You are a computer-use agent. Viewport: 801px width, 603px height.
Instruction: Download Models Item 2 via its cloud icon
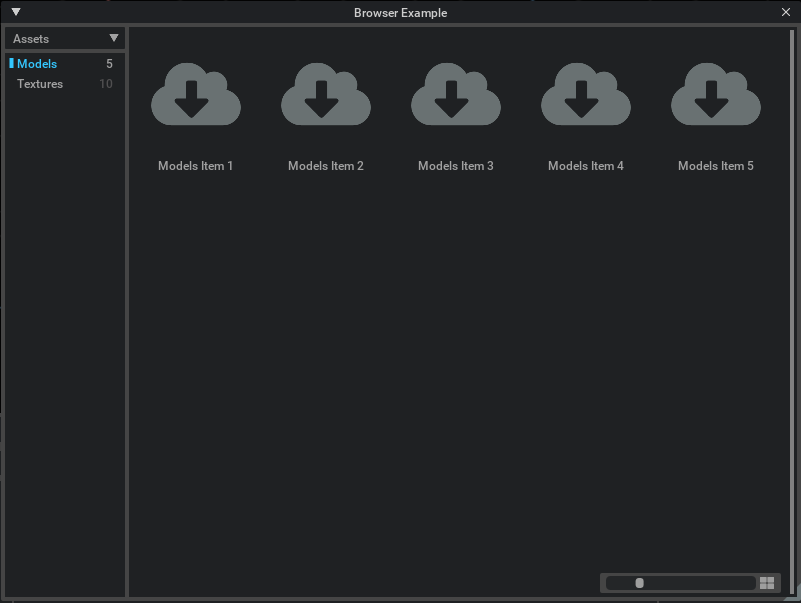(x=326, y=95)
